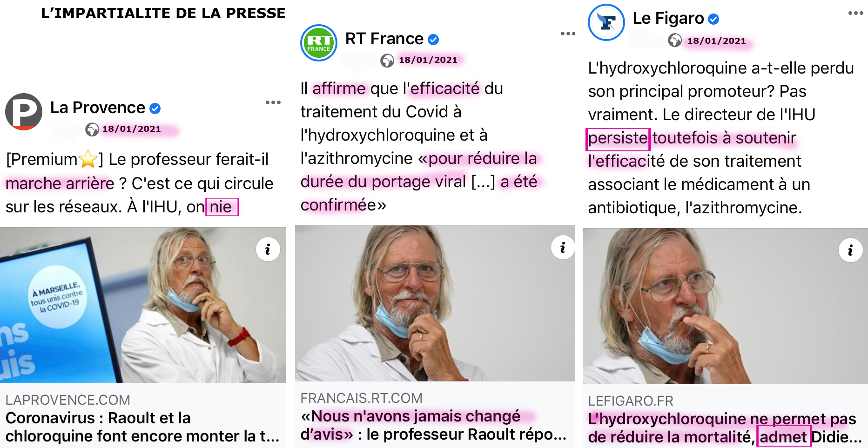The height and width of the screenshot is (448, 868).
Task: Open the LEFIGARO.FR hydroxychloroquine article headline
Action: [x=725, y=428]
